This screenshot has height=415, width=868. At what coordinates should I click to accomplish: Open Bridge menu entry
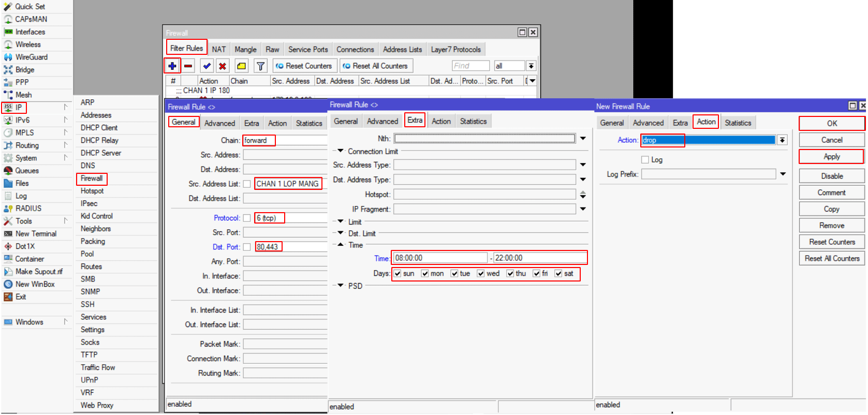point(25,69)
